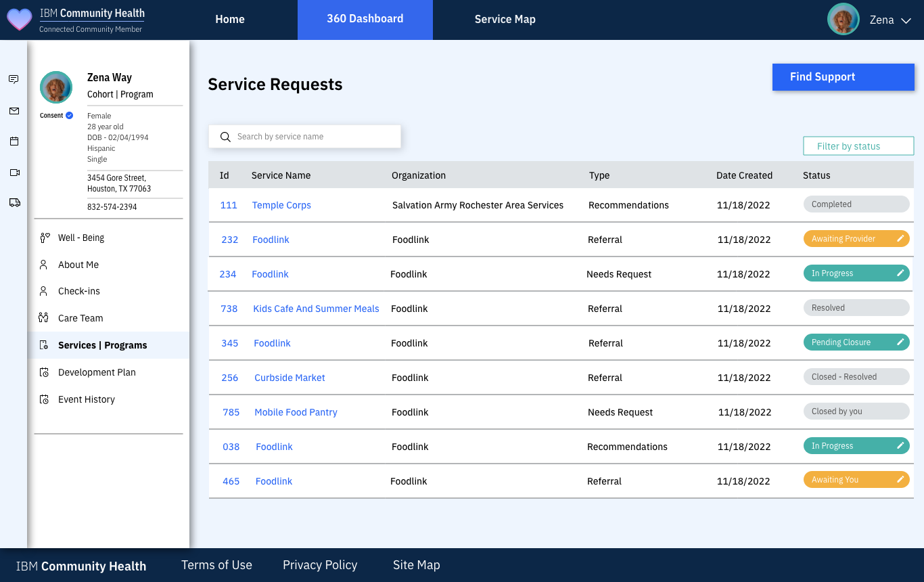Viewport: 924px width, 582px height.
Task: Open Check-ins section
Action: point(79,291)
